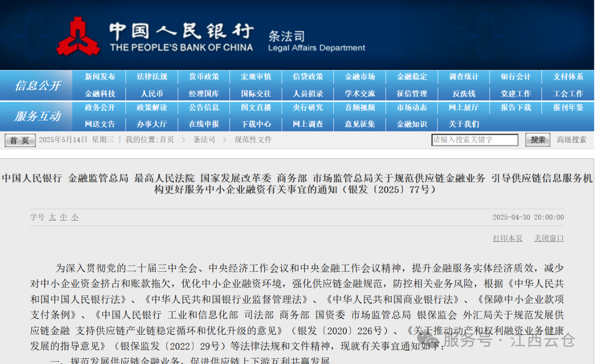This screenshot has width=595, height=364.
Task: Visit 关于我们 page
Action: coord(464,124)
